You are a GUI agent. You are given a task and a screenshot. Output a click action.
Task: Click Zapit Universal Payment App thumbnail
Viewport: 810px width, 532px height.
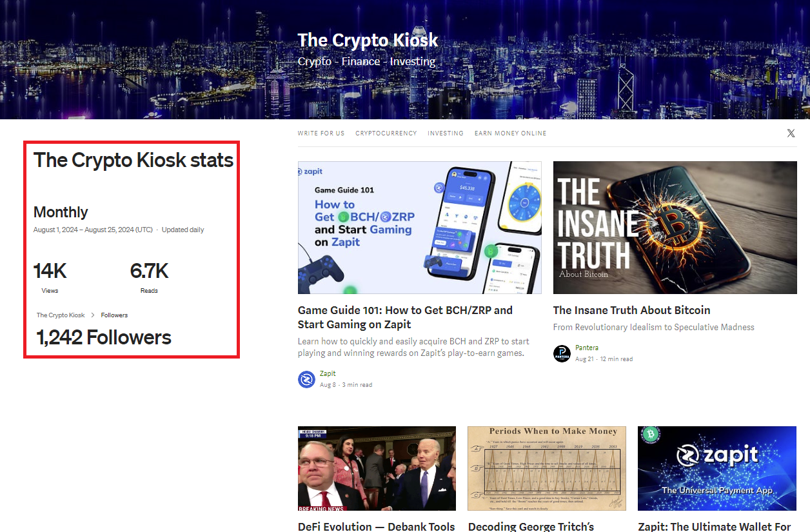coord(717,468)
